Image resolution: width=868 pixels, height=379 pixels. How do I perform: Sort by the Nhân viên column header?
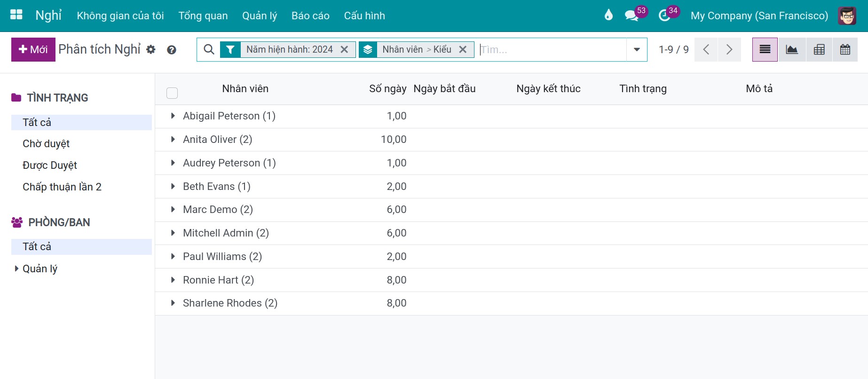tap(245, 88)
